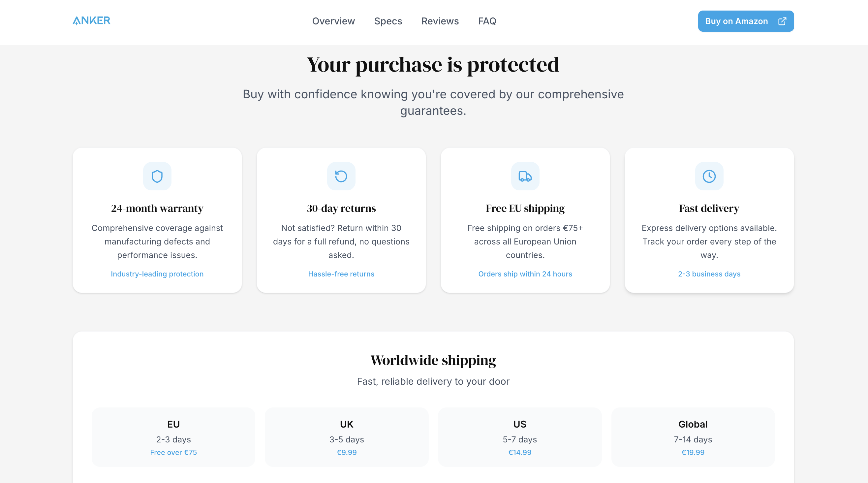The width and height of the screenshot is (868, 483).
Task: Click the 24-month warranty heading
Action: pyautogui.click(x=157, y=208)
